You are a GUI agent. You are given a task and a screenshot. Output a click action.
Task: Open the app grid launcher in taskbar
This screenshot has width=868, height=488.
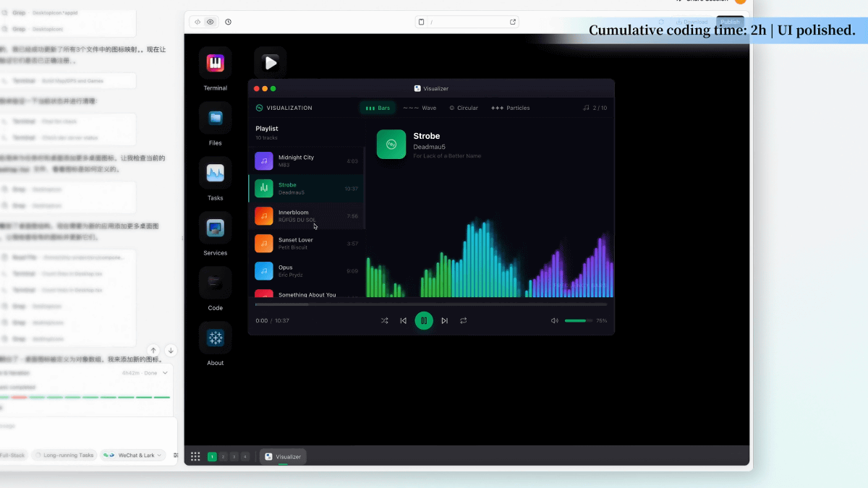tap(195, 456)
